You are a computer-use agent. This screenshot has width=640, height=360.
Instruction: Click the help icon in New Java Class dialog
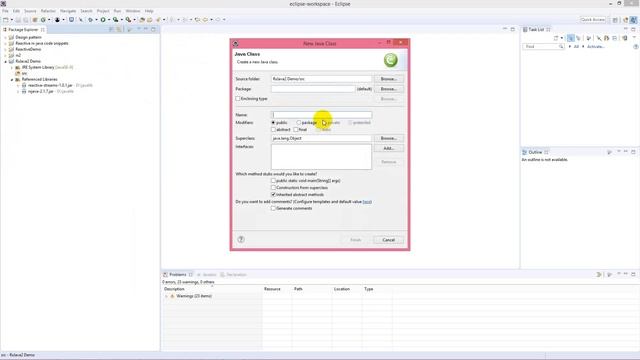click(241, 240)
